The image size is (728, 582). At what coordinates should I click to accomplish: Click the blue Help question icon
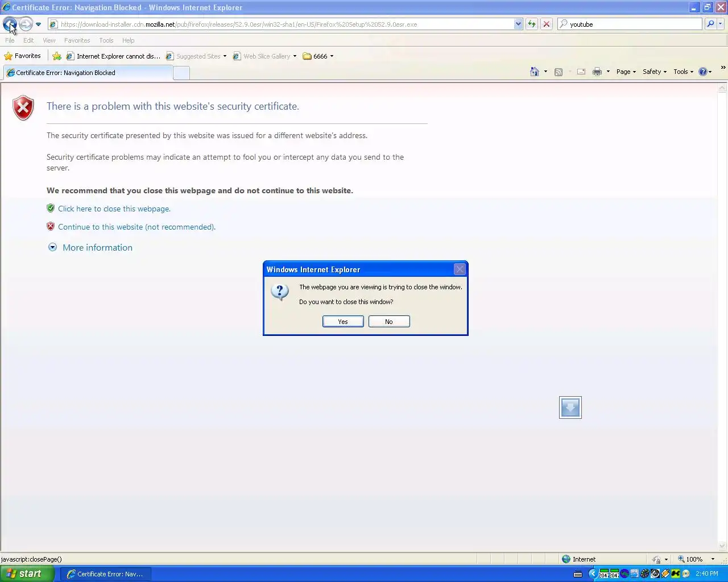click(703, 72)
